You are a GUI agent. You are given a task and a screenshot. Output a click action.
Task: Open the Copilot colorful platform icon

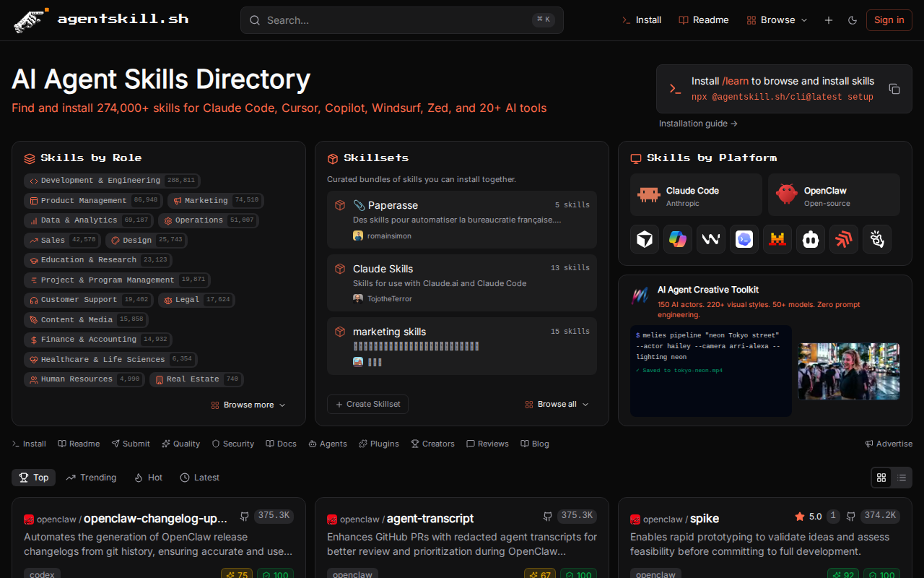(677, 239)
